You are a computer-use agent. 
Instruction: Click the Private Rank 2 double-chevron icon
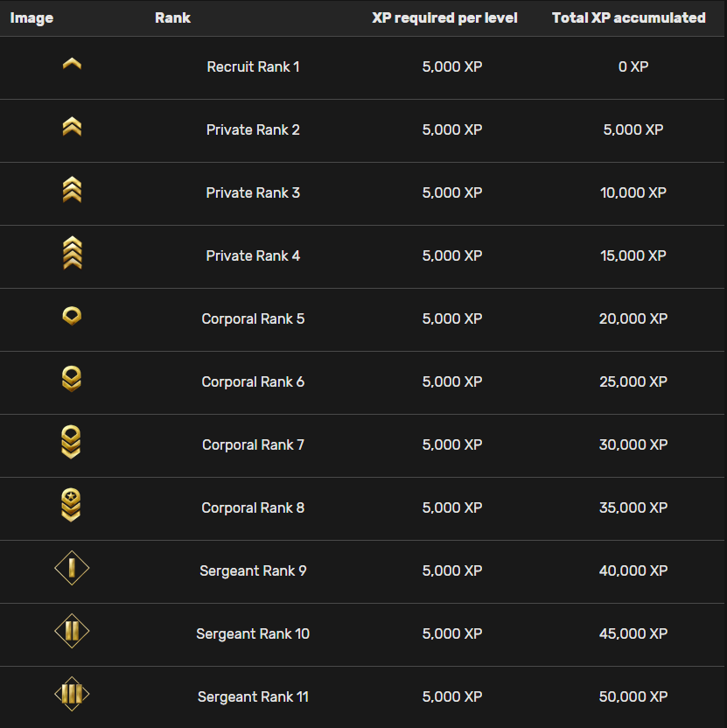pyautogui.click(x=72, y=128)
